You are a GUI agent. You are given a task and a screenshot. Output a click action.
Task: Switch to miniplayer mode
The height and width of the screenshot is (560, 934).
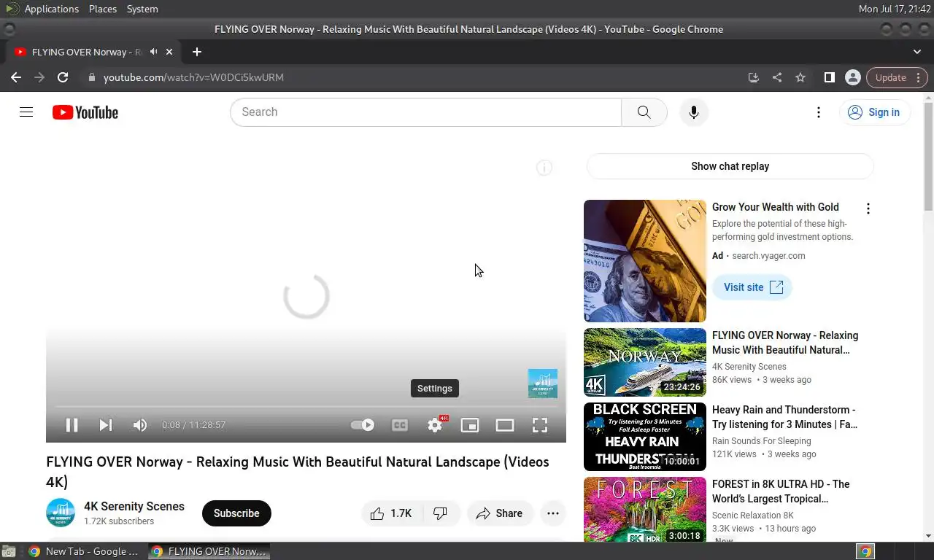pos(470,425)
